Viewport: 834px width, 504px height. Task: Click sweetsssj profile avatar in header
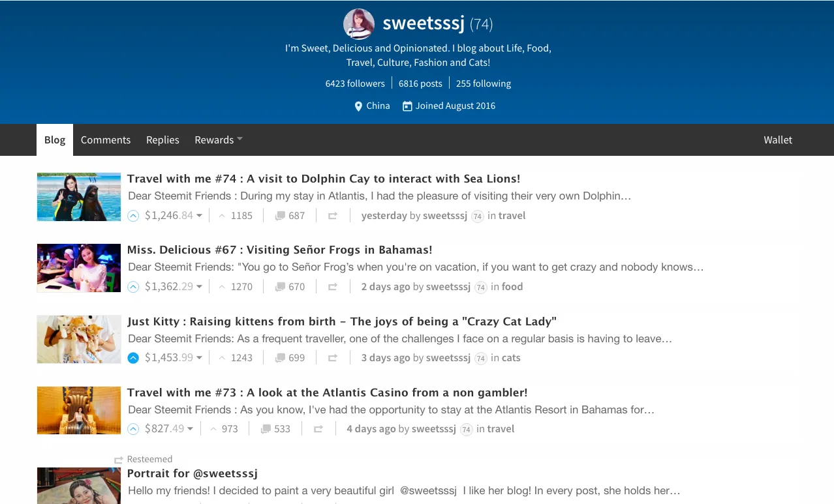tap(359, 24)
